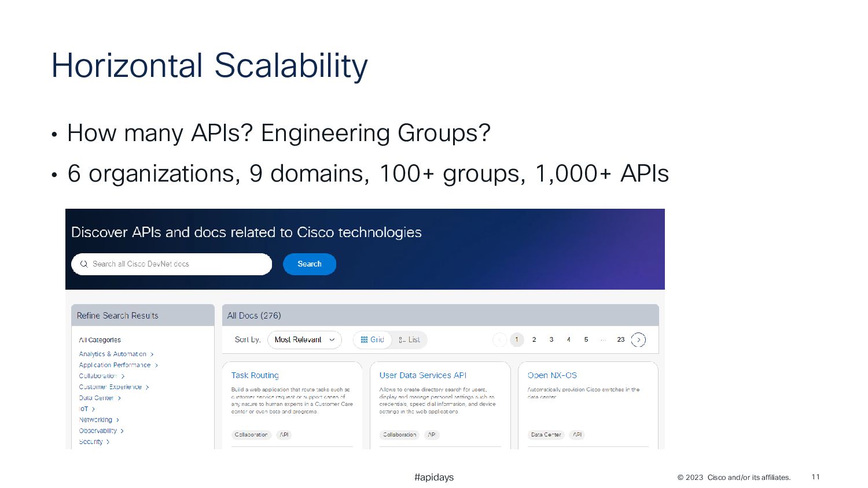This screenshot has height=488, width=868.
Task: Click API tag on User Data Services card
Action: pos(432,435)
